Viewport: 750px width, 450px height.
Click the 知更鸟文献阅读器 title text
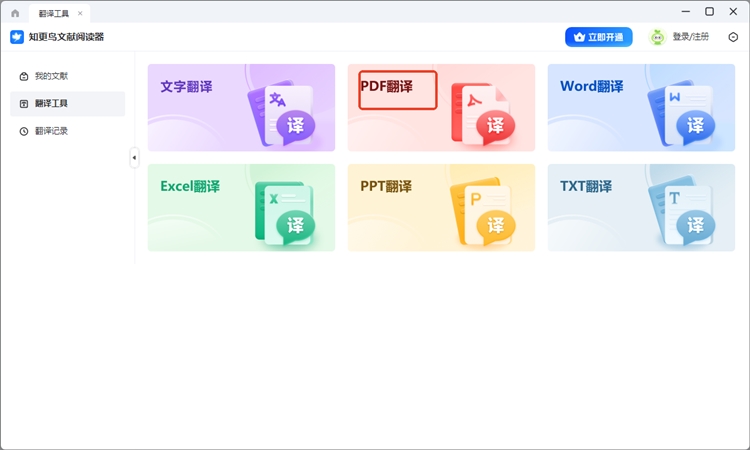66,37
